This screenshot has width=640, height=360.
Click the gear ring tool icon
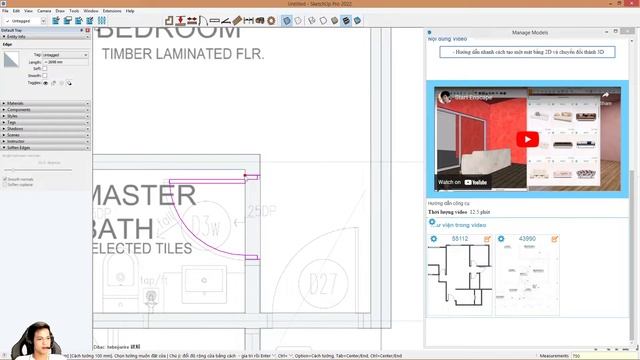271,20
